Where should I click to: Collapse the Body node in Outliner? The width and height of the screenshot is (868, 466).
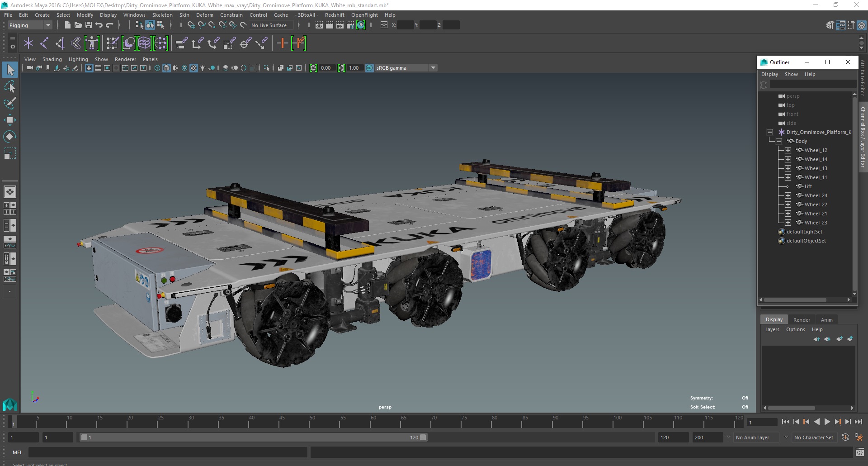(779, 141)
